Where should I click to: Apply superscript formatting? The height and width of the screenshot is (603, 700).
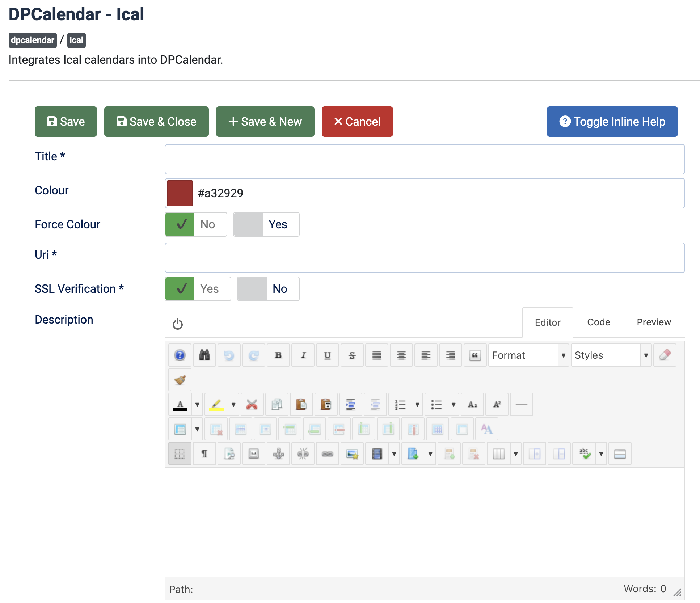tap(497, 404)
